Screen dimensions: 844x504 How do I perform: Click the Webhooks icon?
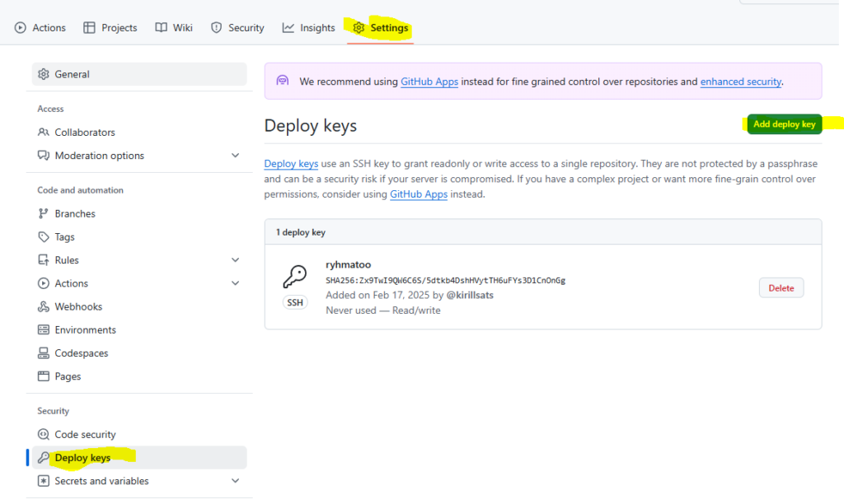pyautogui.click(x=44, y=306)
